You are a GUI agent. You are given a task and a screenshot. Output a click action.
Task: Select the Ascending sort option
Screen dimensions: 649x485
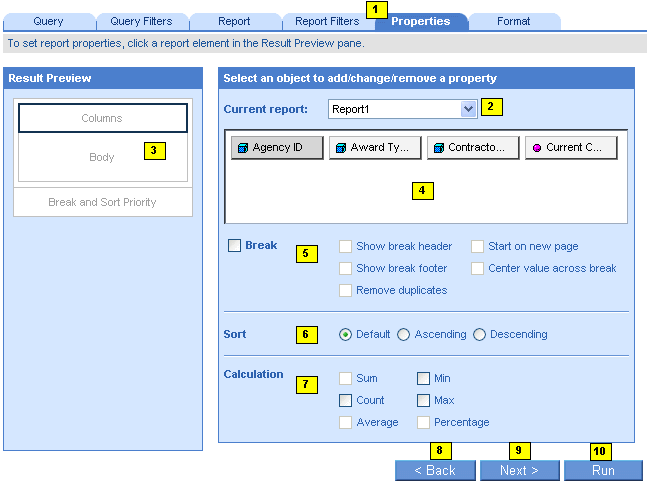404,335
